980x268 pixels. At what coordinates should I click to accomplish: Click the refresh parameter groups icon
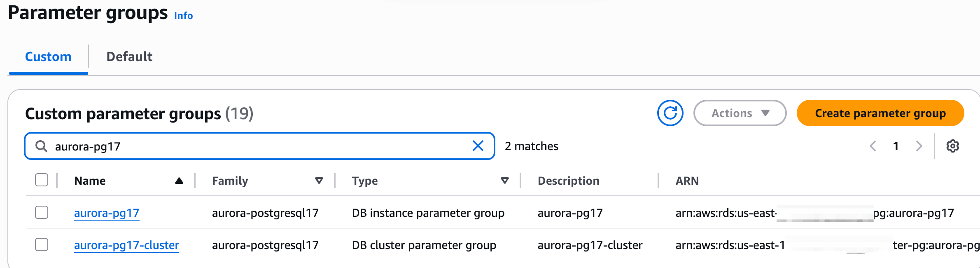click(670, 113)
